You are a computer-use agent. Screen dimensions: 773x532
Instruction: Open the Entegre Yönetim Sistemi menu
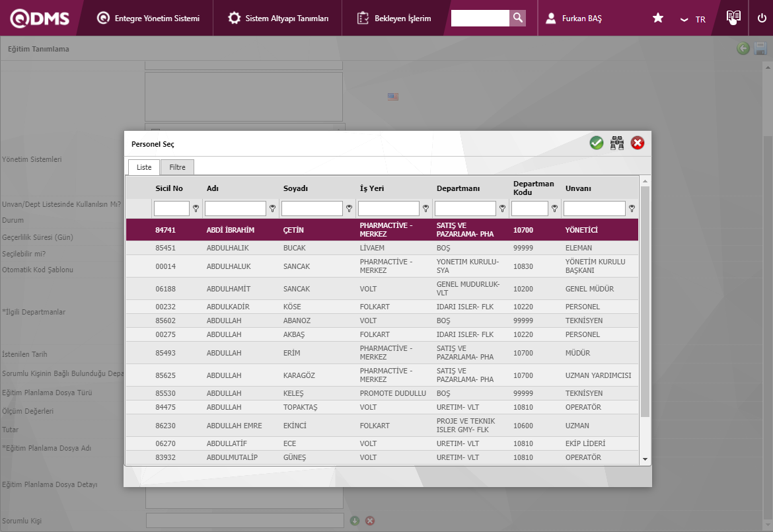pyautogui.click(x=148, y=19)
